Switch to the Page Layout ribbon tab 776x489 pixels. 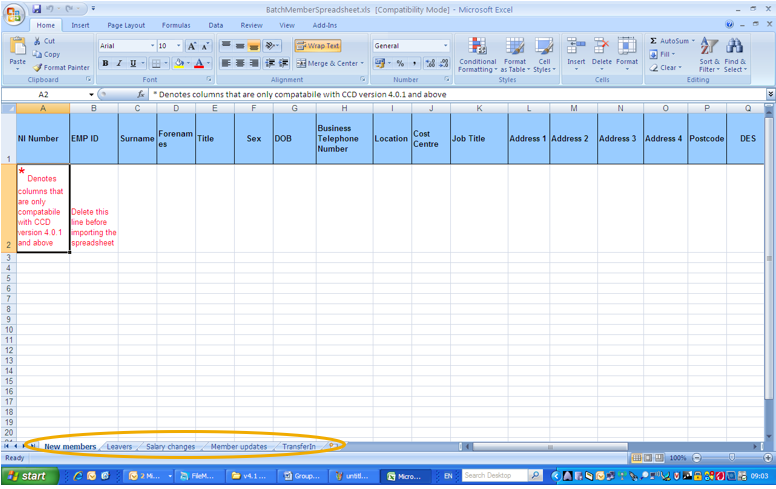126,25
